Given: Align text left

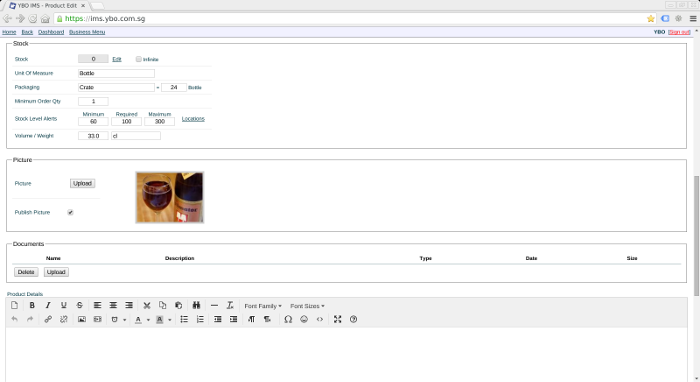Looking at the screenshot, I should point(97,305).
